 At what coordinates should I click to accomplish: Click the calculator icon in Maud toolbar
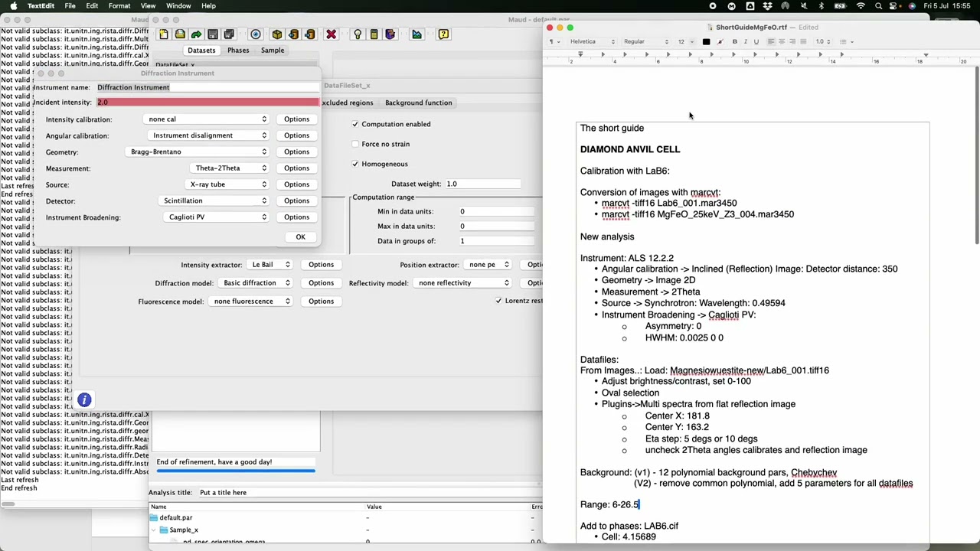click(x=374, y=34)
